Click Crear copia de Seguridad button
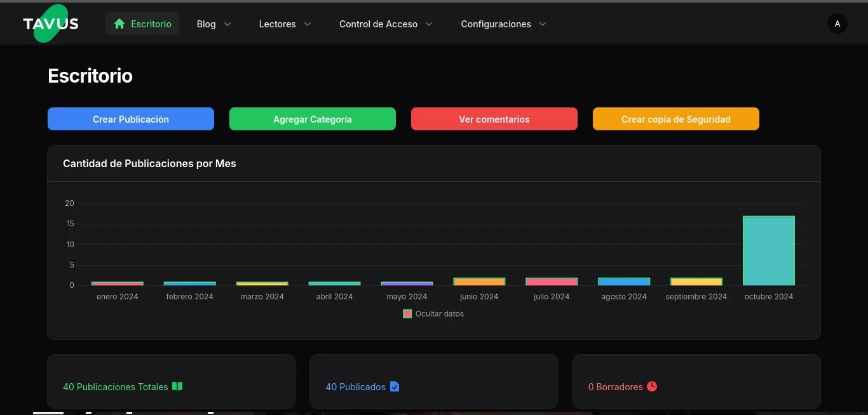The height and width of the screenshot is (415, 868). point(675,119)
